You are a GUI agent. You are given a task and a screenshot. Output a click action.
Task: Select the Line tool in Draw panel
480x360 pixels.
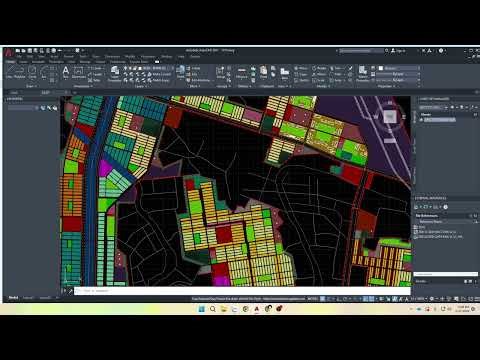[x=9, y=72]
